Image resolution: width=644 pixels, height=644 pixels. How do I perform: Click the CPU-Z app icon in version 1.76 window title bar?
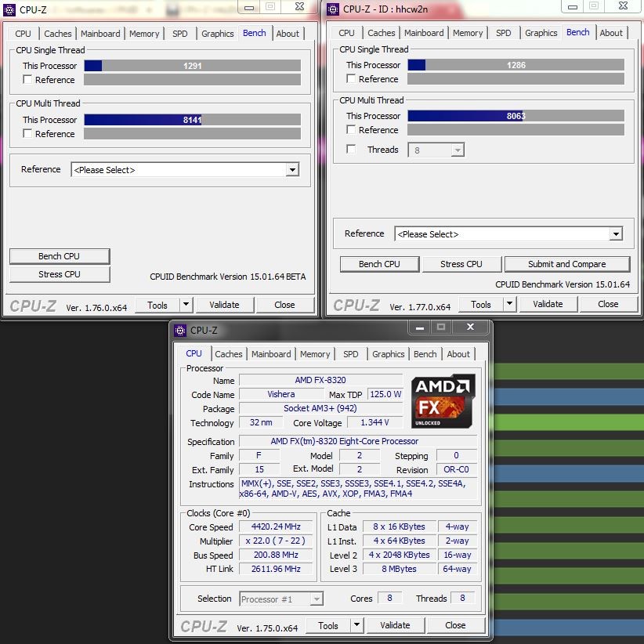point(9,9)
